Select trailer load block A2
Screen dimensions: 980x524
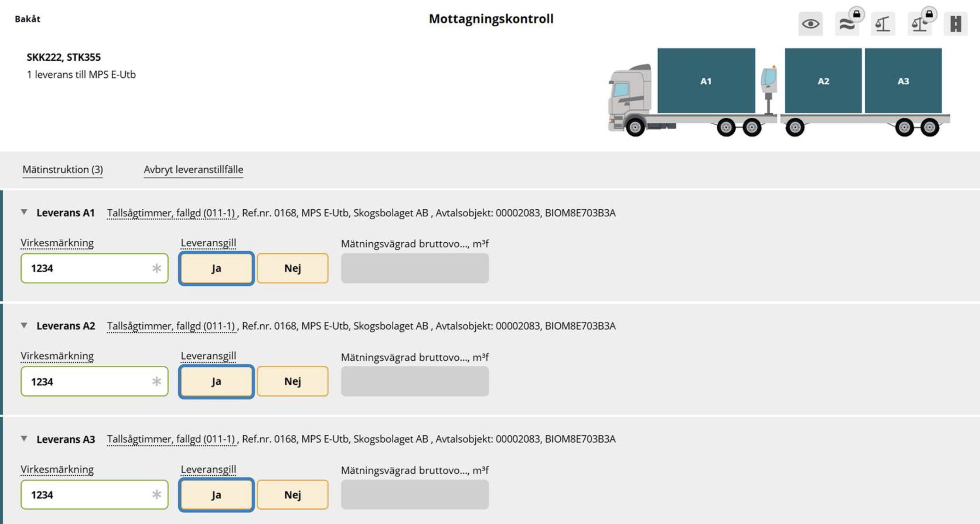[x=823, y=80]
